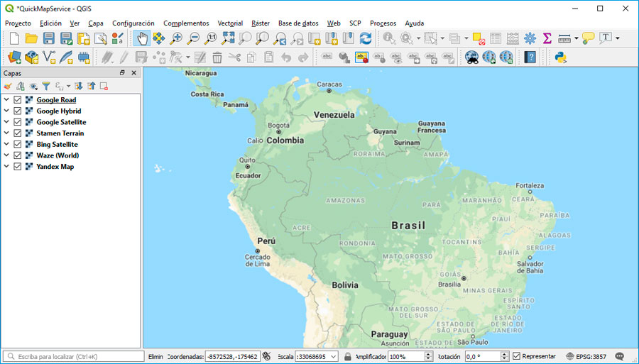
Task: Hide the Bing Satellite layer
Action: pyautogui.click(x=18, y=144)
